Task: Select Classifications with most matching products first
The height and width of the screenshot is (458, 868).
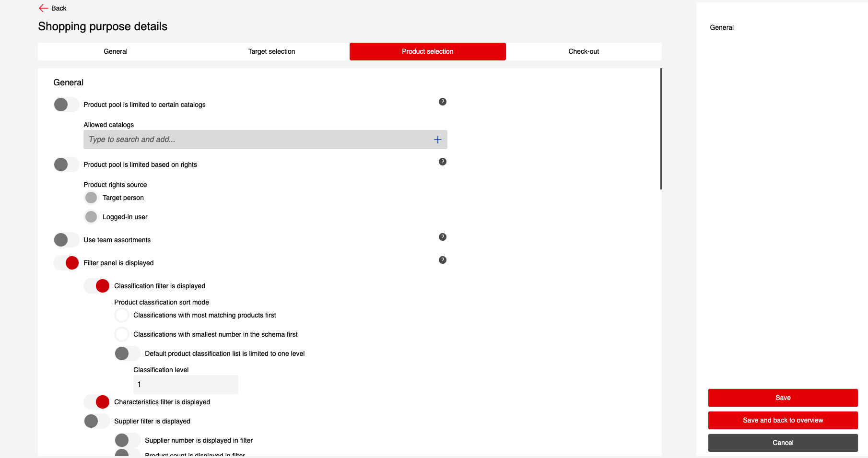Action: (122, 315)
